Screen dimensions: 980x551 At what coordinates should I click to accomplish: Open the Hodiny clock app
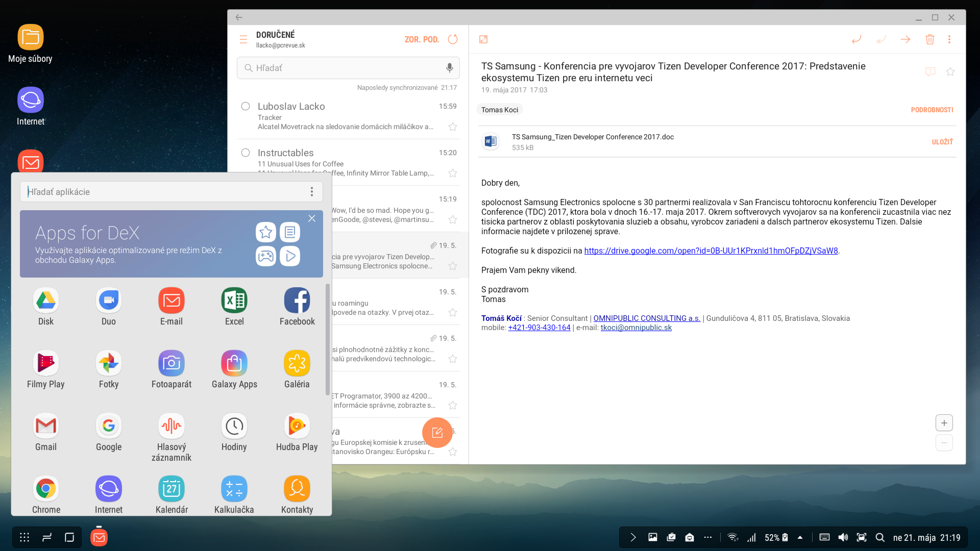coord(234,432)
